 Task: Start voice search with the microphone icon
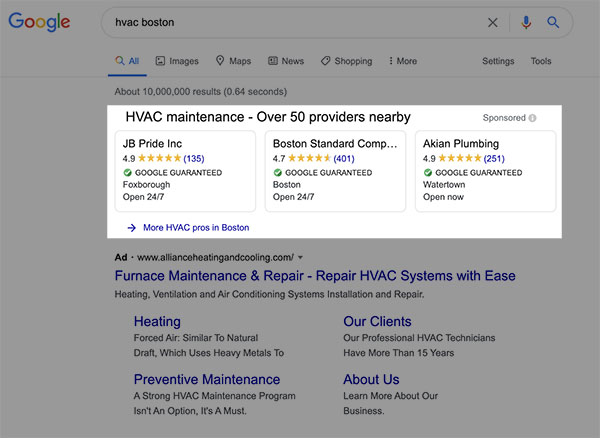pyautogui.click(x=526, y=23)
